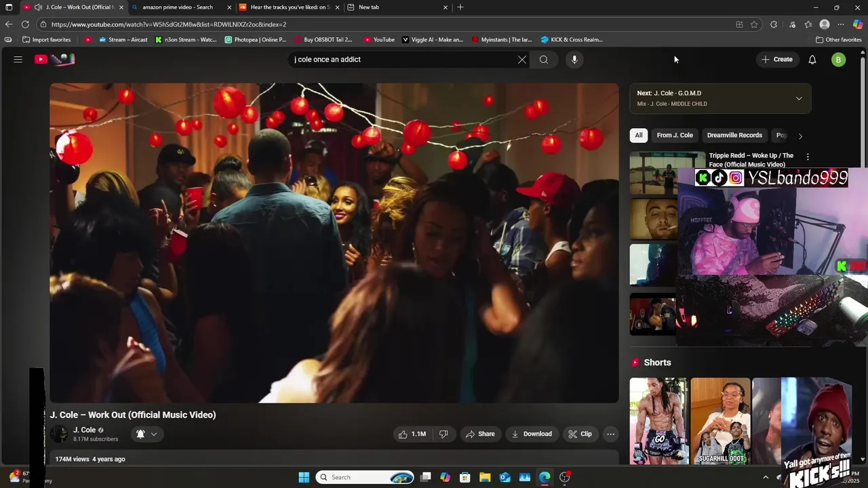868x488 pixels.
Task: Open the YouTube notifications bell
Action: click(812, 60)
